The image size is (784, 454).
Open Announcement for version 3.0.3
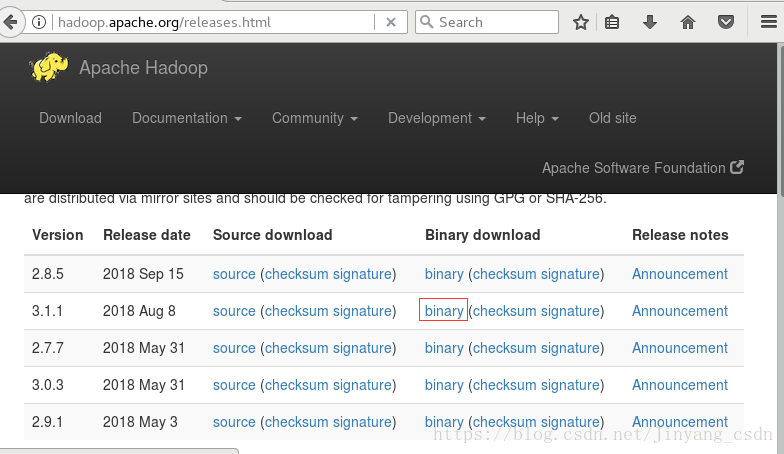coord(680,385)
